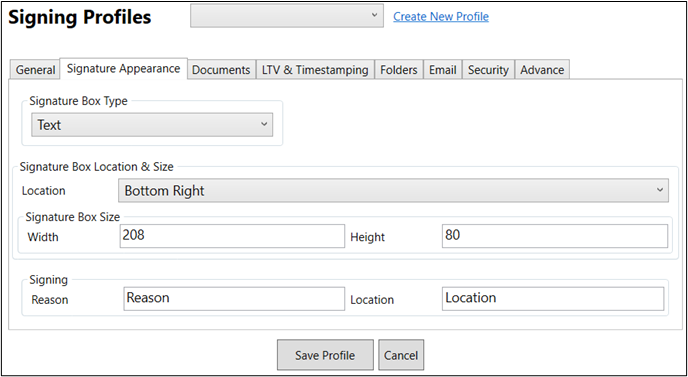The height and width of the screenshot is (377, 688).
Task: Select the Security tab
Action: tap(488, 70)
